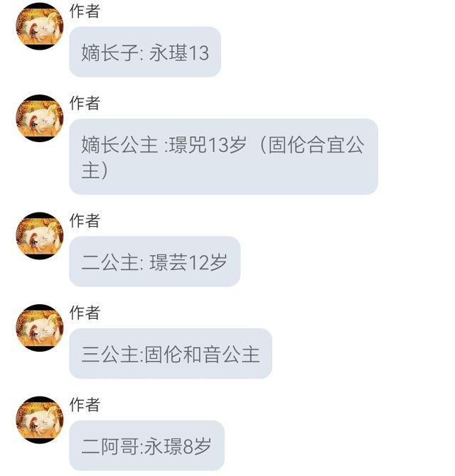Open the 作者 name above 二阿哥:永璟8岁
455x476 pixels.
pos(85,404)
